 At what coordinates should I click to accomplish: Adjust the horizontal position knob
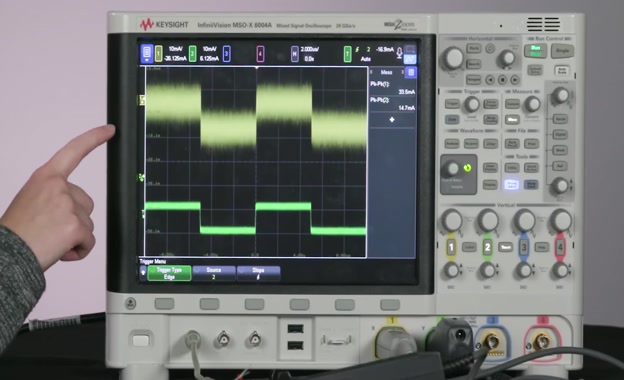507,58
